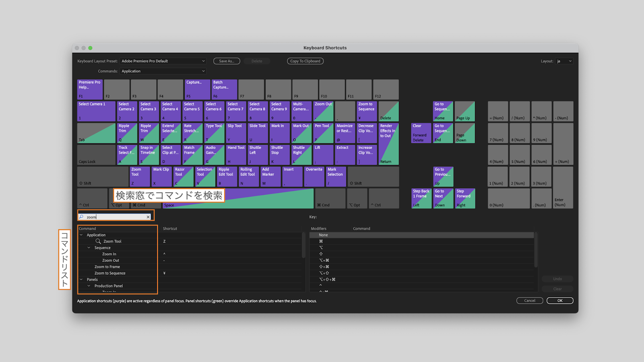Click the Add Marker M key
Image resolution: width=644 pixels, height=362 pixels.
click(x=270, y=177)
